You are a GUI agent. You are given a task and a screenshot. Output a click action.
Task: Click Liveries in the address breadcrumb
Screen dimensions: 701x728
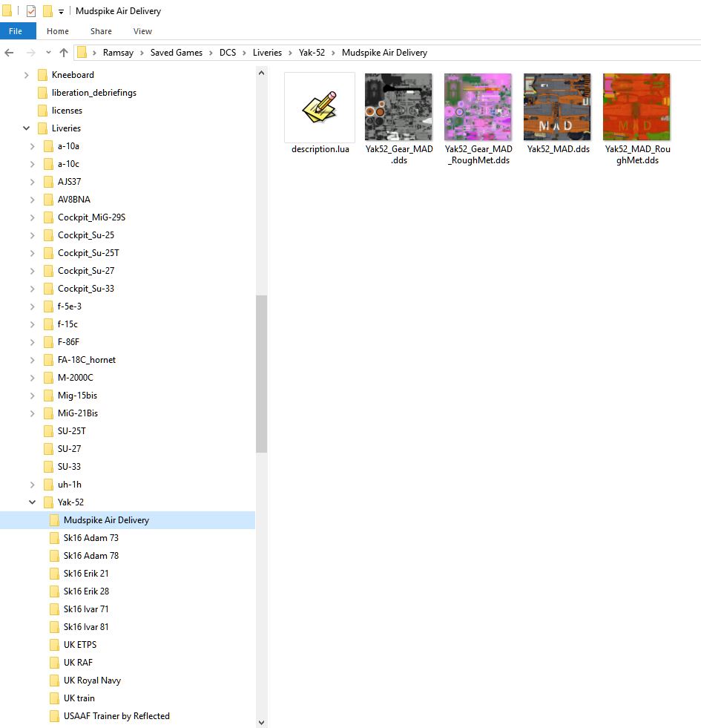(267, 53)
